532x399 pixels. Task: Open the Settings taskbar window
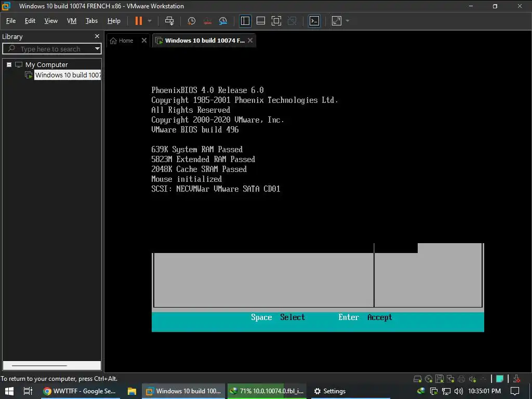(350, 391)
